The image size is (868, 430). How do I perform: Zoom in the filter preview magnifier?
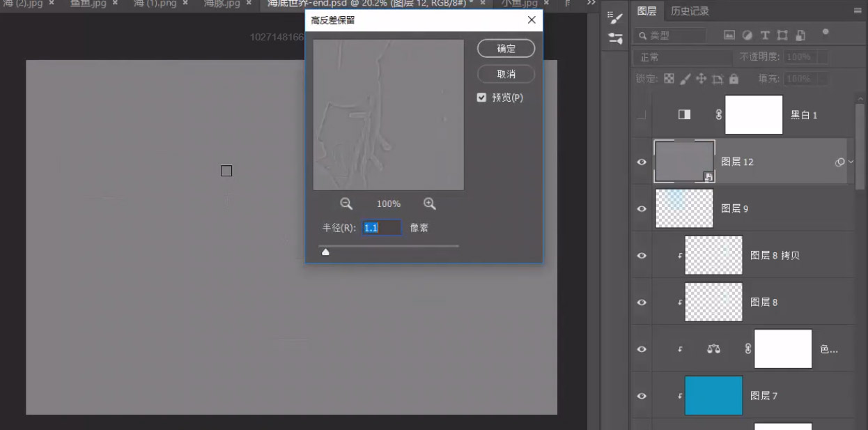[x=430, y=204]
